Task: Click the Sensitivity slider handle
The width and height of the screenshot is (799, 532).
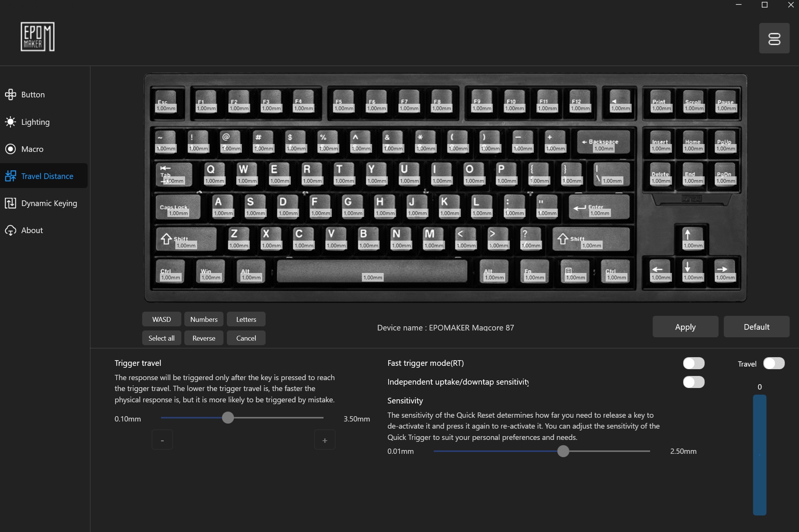Action: tap(563, 451)
